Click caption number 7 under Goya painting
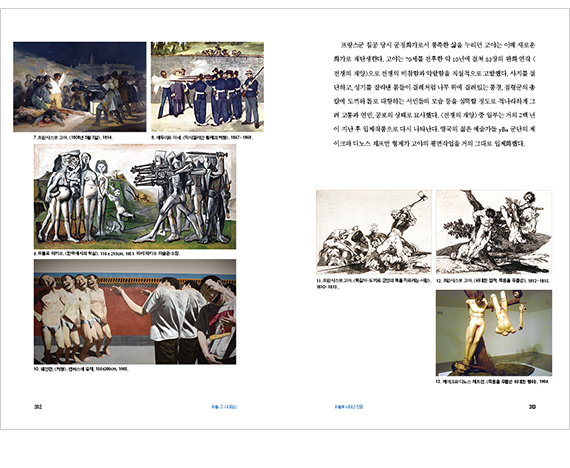This screenshot has width=570, height=468. click(73, 138)
